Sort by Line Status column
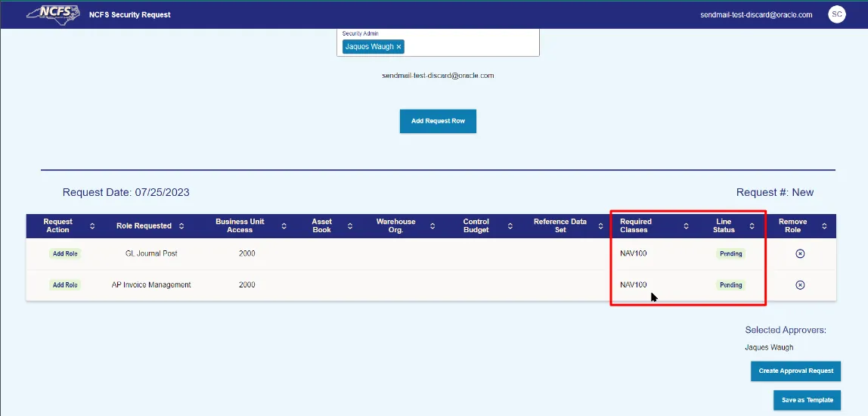868x416 pixels. click(x=752, y=226)
